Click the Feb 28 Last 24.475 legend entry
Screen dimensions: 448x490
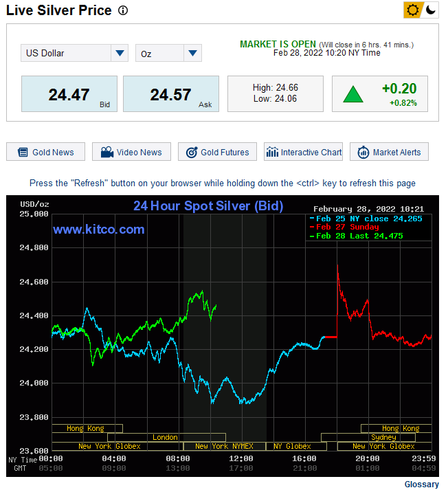(x=357, y=236)
